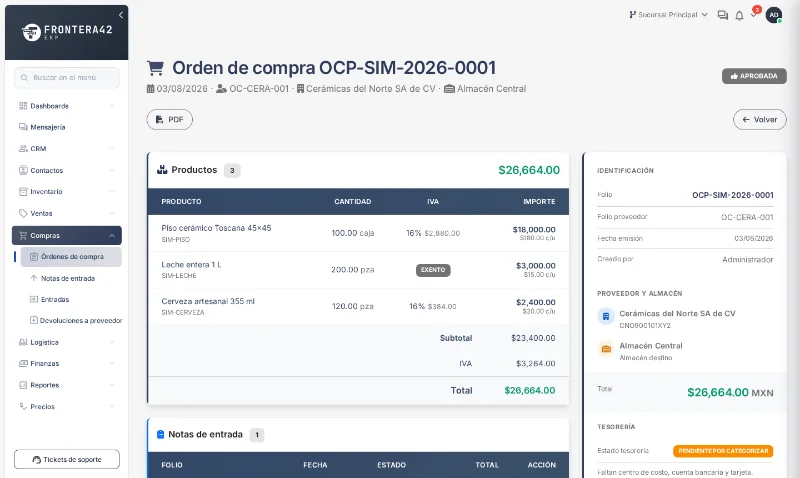This screenshot has height=478, width=800.
Task: Expand the Dashboards menu chevron
Action: (x=112, y=106)
